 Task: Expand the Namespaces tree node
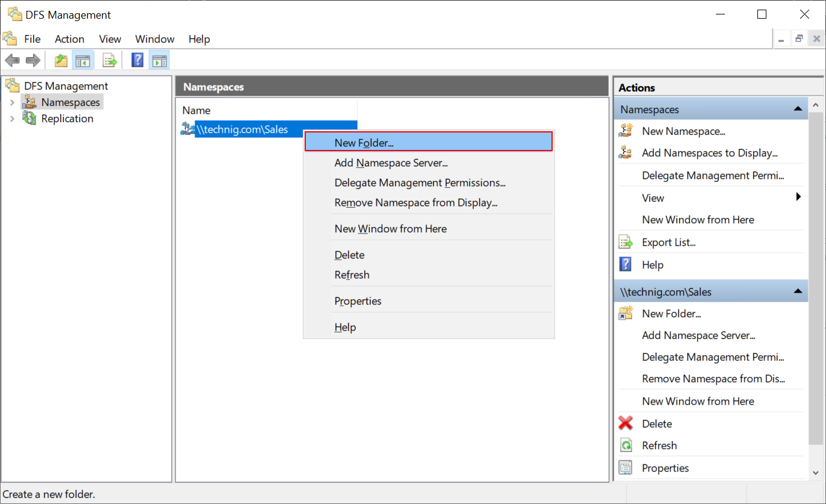tap(12, 102)
